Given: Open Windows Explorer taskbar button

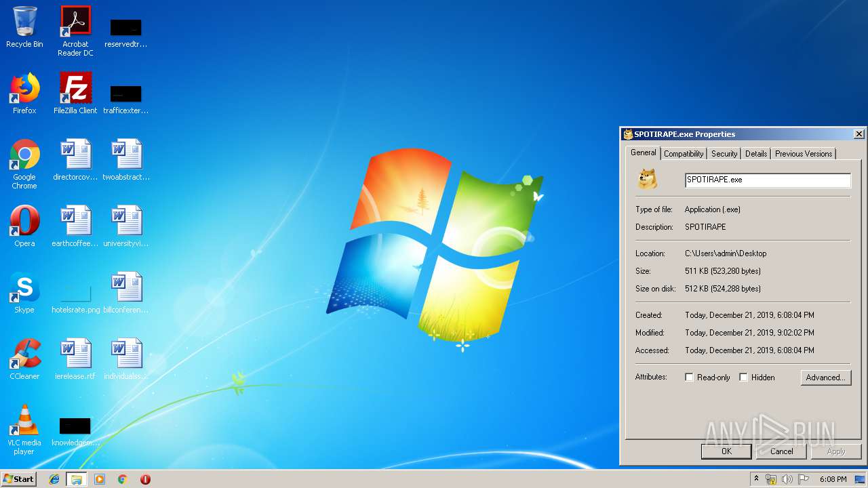Looking at the screenshot, I should tap(77, 479).
